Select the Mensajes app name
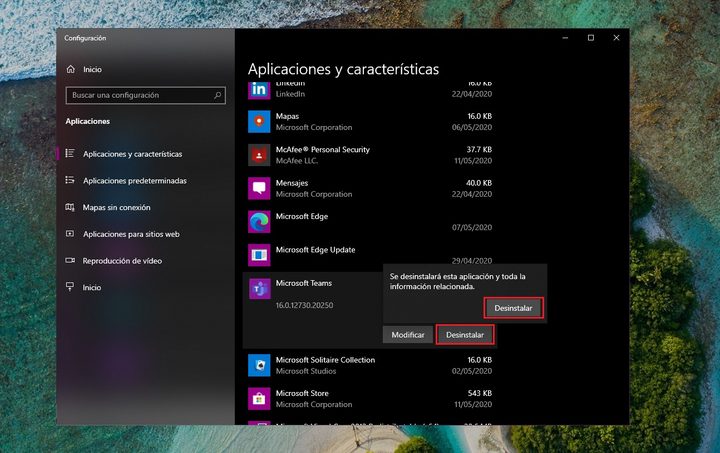Image resolution: width=720 pixels, height=453 pixels. [x=292, y=183]
